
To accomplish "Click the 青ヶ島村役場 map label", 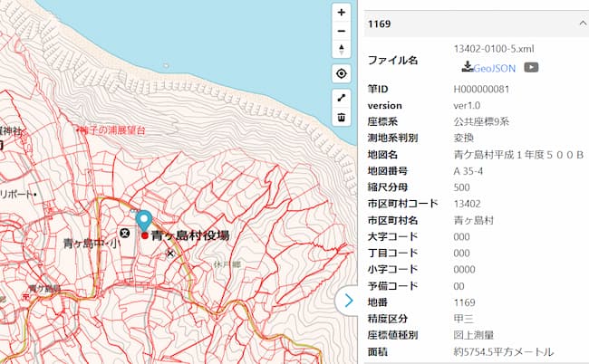I will coord(190,235).
